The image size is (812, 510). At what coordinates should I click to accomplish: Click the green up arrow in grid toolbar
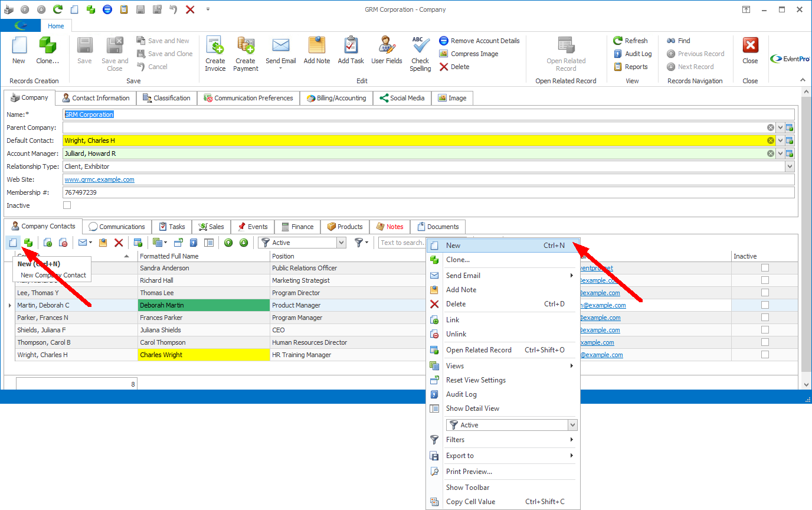pos(228,243)
